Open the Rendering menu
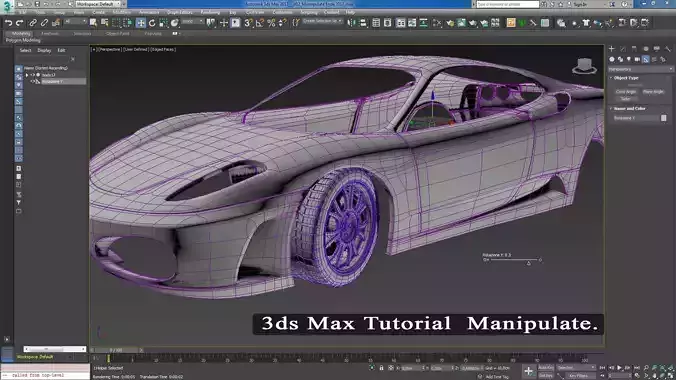This screenshot has height=380, width=676. tap(210, 13)
